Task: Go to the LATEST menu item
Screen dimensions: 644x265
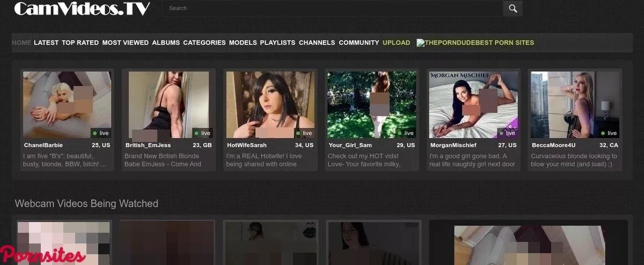Action: point(46,42)
